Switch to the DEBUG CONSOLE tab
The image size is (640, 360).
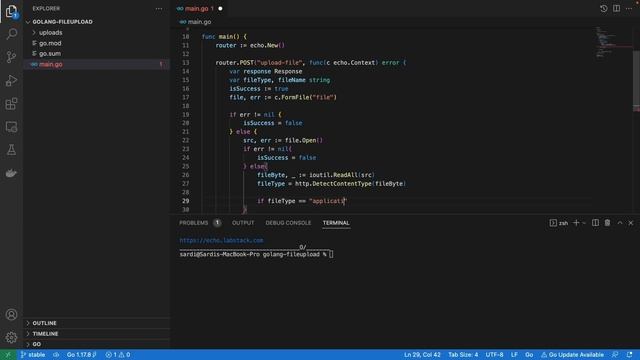pyautogui.click(x=288, y=223)
